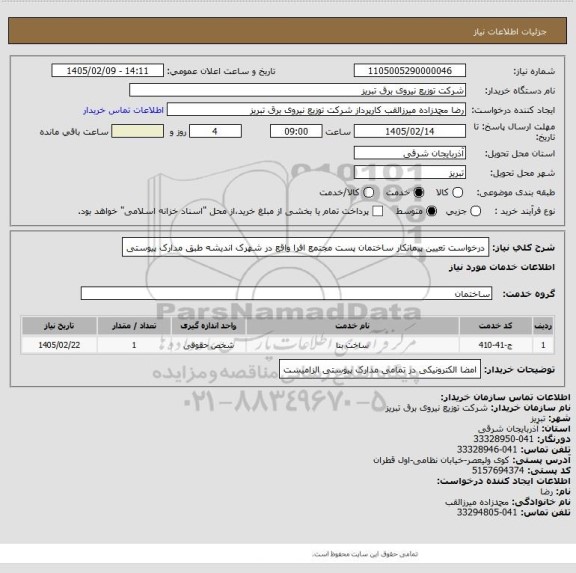
Task: Click the delivery city field تبریز
Action: (410, 173)
